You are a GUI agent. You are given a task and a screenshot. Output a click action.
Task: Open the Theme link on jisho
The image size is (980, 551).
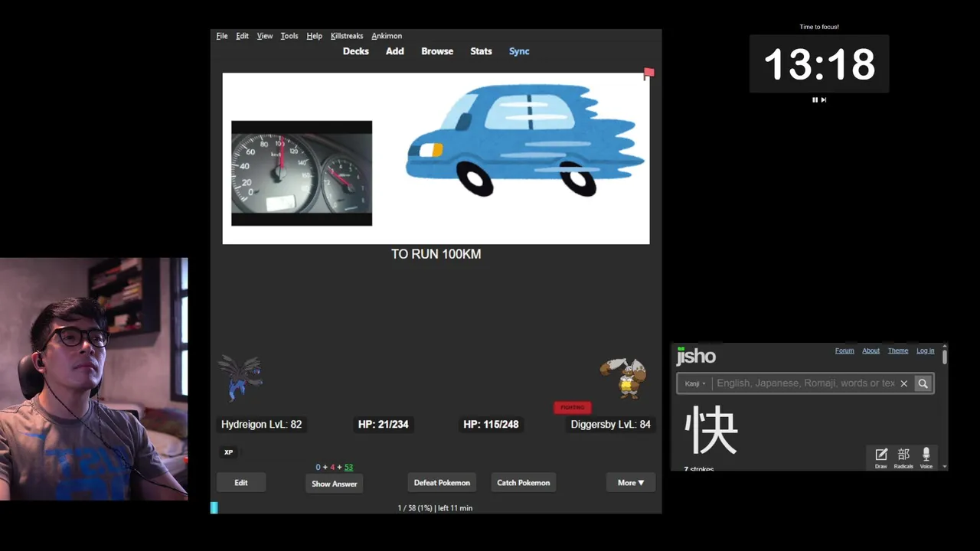pyautogui.click(x=898, y=350)
